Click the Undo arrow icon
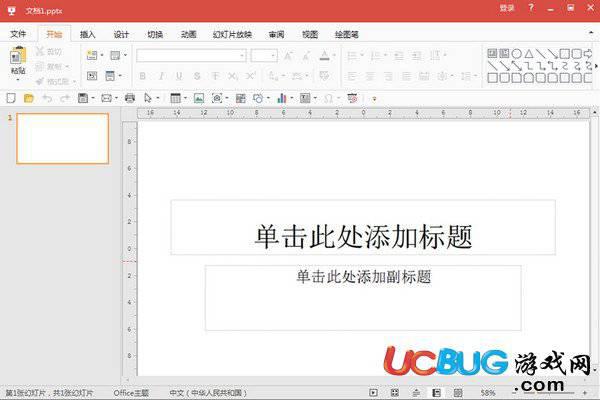This screenshot has height=400, width=600. tap(47, 98)
